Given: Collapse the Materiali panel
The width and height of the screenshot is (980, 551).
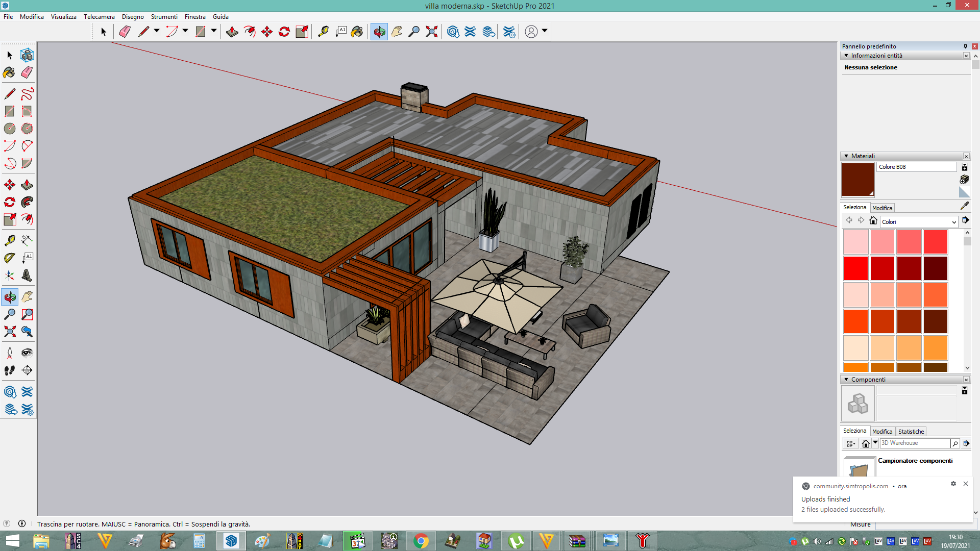Looking at the screenshot, I should (x=846, y=156).
